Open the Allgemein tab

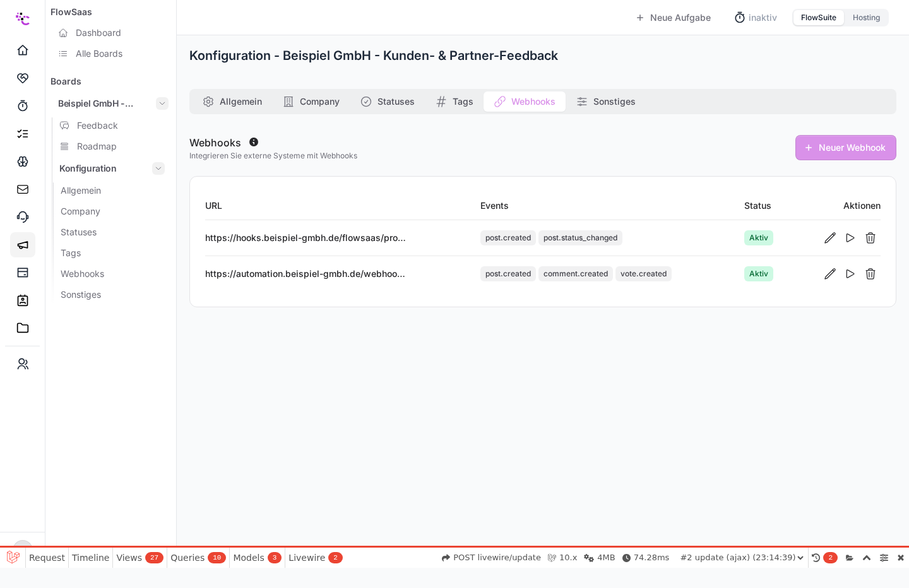tap(232, 102)
